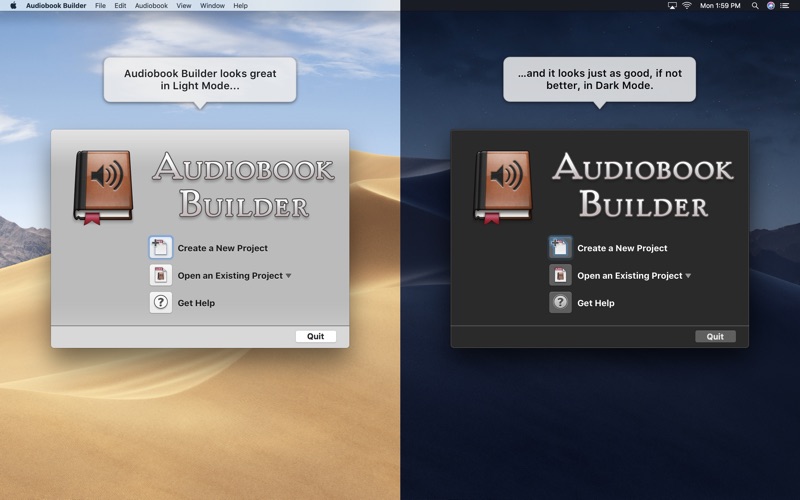The width and height of the screenshot is (800, 500).
Task: Click 'Open an Existing Project' label in light window
Action: point(230,276)
